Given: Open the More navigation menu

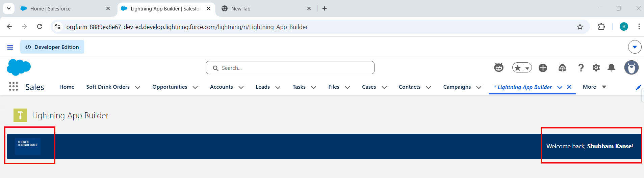Looking at the screenshot, I should [x=594, y=87].
